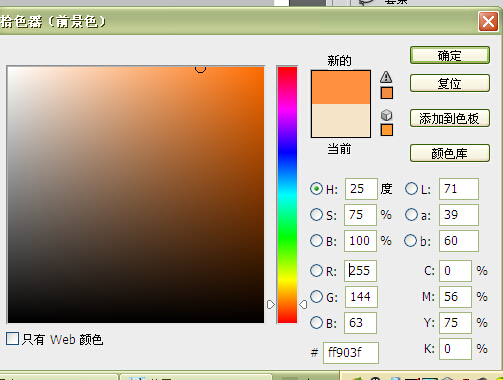The height and width of the screenshot is (380, 503).
Task: Select the G green radio button
Action: [x=316, y=296]
